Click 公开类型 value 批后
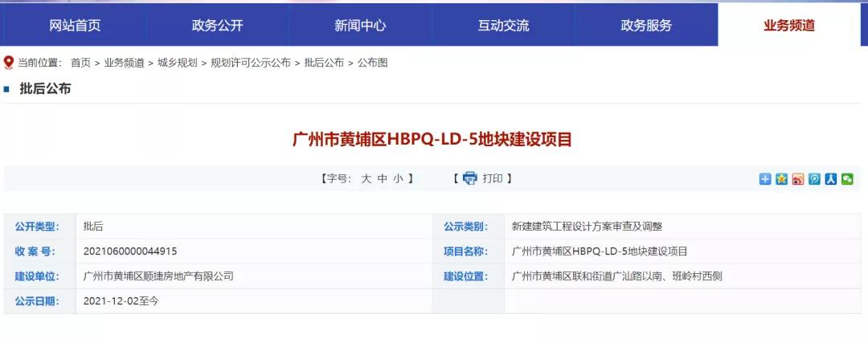The image size is (868, 339). tap(93, 227)
